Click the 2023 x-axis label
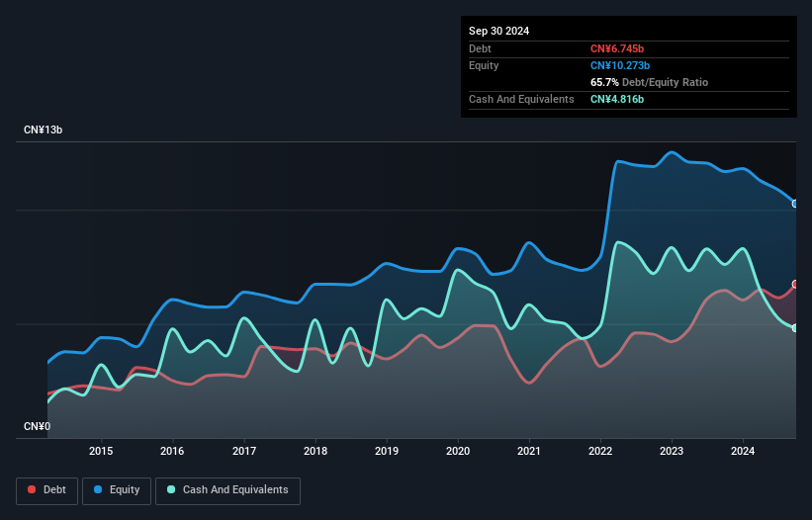812x520 pixels. 672,451
